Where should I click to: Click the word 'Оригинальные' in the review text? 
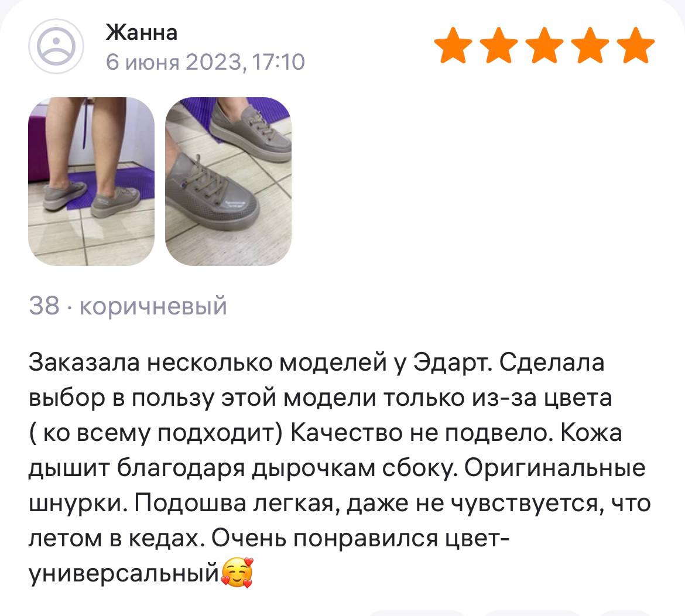554,469
